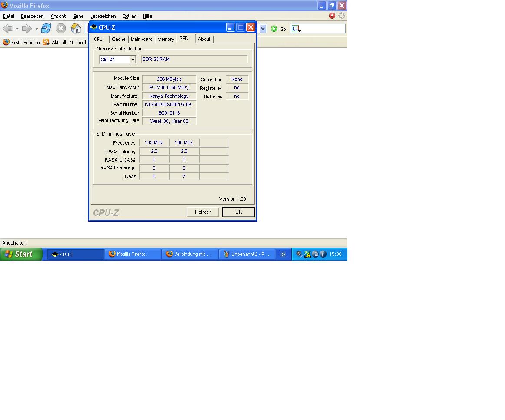Viewport: 505px width, 420px height.
Task: Click CAS# Latency value 2.5
Action: tap(184, 151)
